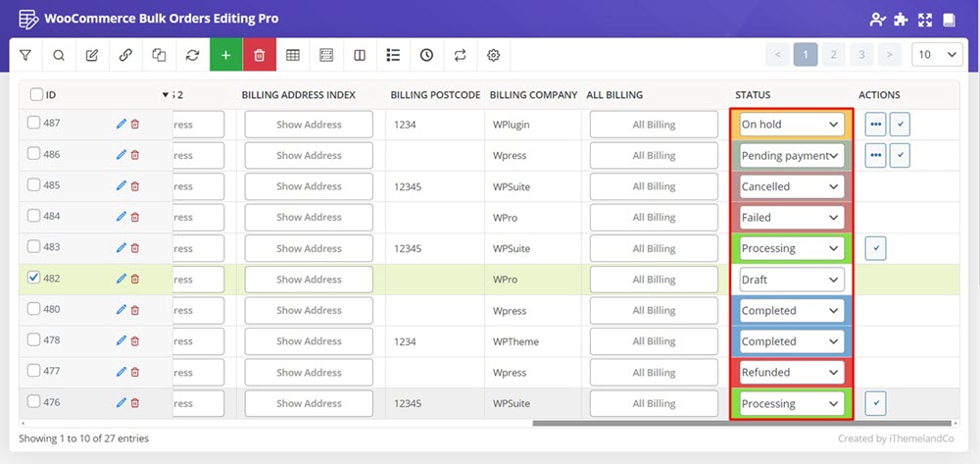Click the horizontal table scrollbar
This screenshot has width=980, height=465.
pyautogui.click(x=743, y=423)
